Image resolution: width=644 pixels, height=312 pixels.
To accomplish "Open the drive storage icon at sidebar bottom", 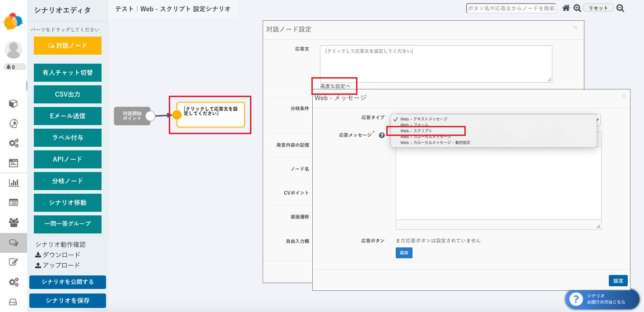I will (x=14, y=302).
